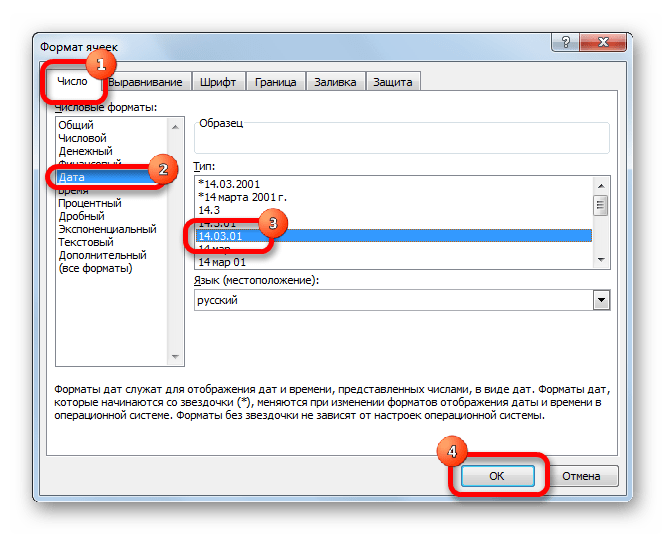This screenshot has width=666, height=535.
Task: Go to the Граница tab
Action: (275, 82)
